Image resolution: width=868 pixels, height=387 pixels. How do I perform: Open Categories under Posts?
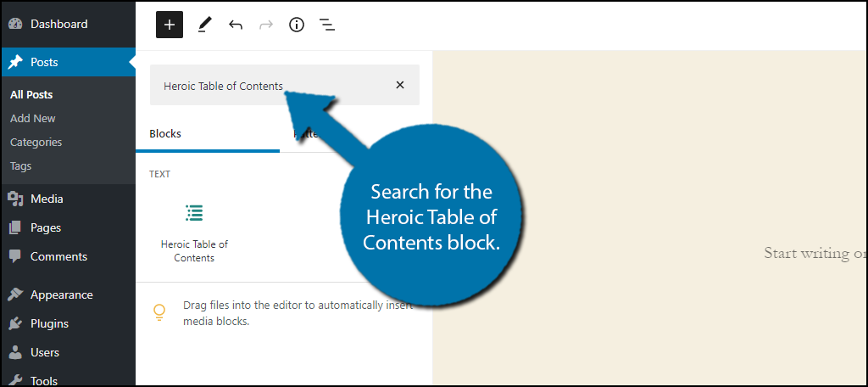tap(36, 143)
